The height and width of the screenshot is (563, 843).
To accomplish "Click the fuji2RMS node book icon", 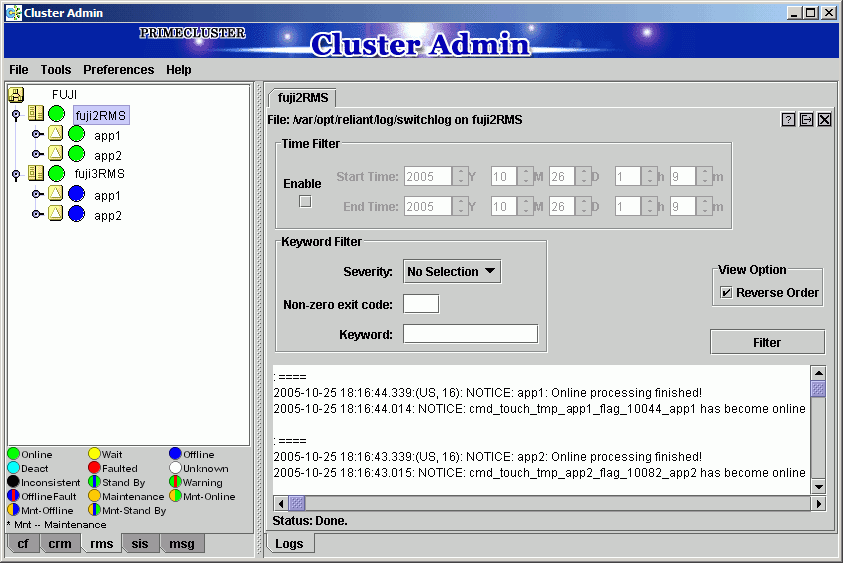I will 36,113.
